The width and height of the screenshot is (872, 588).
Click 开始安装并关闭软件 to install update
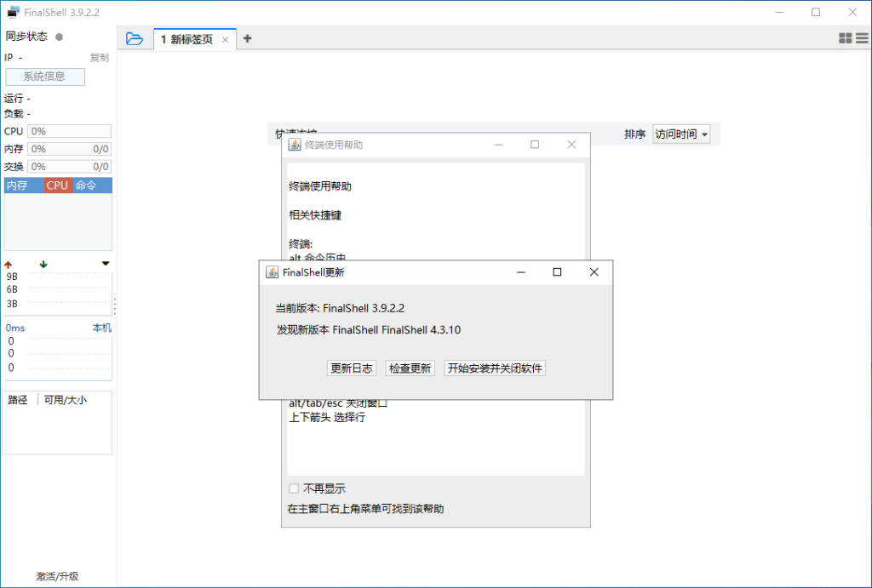(495, 368)
